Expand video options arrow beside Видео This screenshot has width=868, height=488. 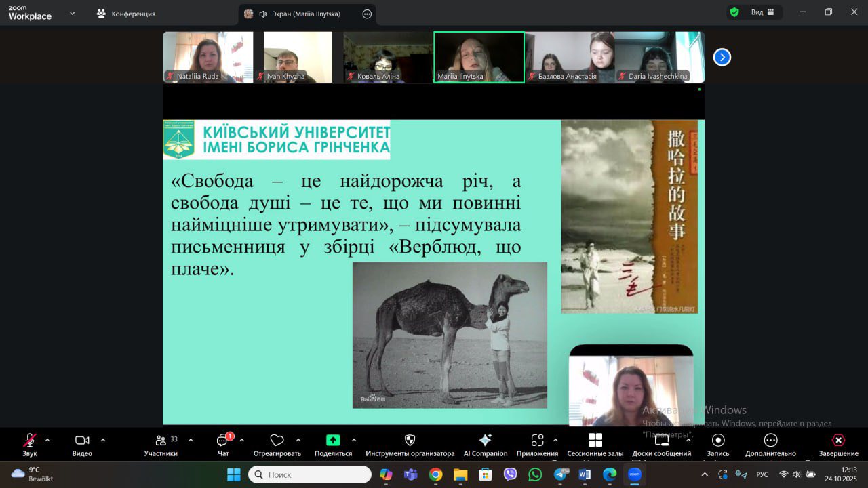coord(103,440)
